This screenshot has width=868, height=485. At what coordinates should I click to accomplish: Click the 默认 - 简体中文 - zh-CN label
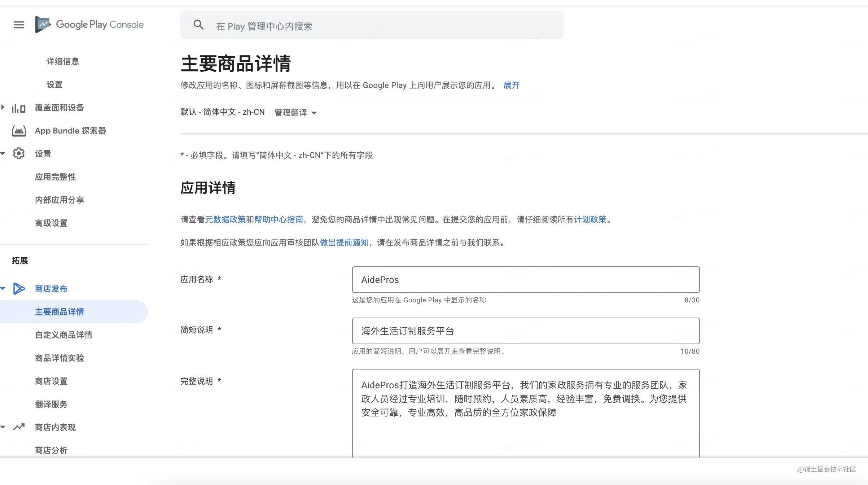pyautogui.click(x=223, y=112)
